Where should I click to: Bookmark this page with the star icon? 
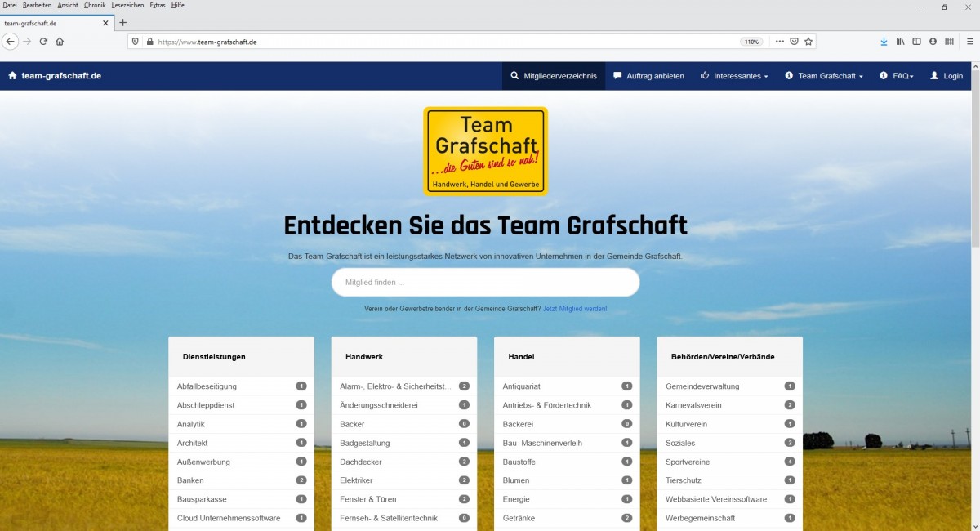pyautogui.click(x=808, y=42)
